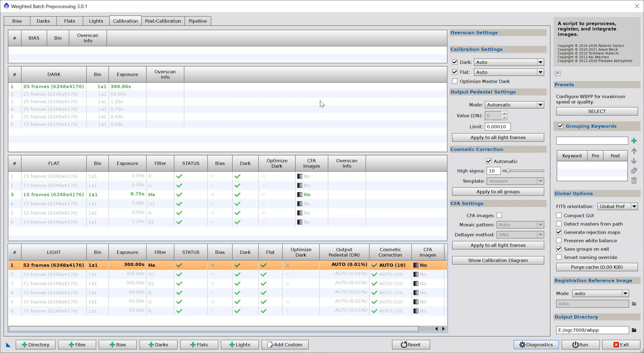
Task: Toggle Grouping Keywords checkbox
Action: (x=560, y=126)
